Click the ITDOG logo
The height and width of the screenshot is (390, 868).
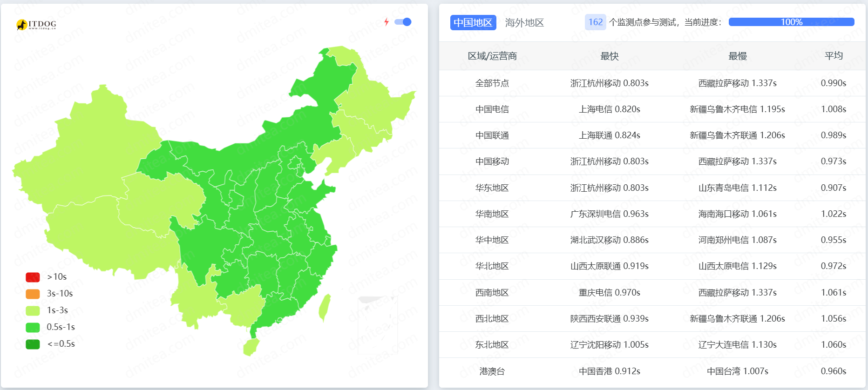pos(36,24)
